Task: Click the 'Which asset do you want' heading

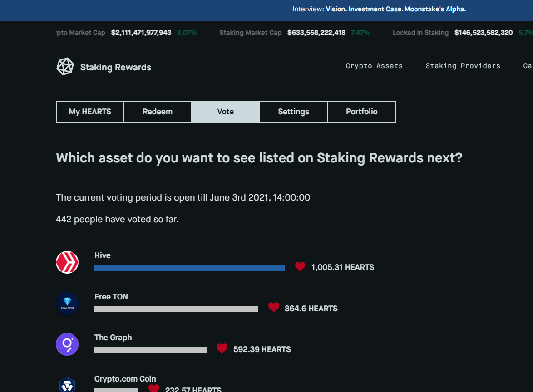Action: point(259,158)
